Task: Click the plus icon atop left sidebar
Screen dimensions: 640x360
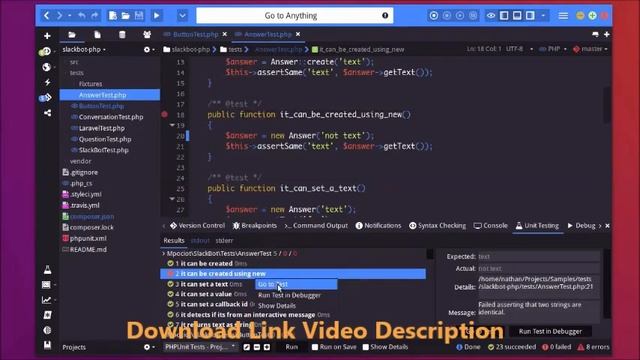Action: [47, 36]
